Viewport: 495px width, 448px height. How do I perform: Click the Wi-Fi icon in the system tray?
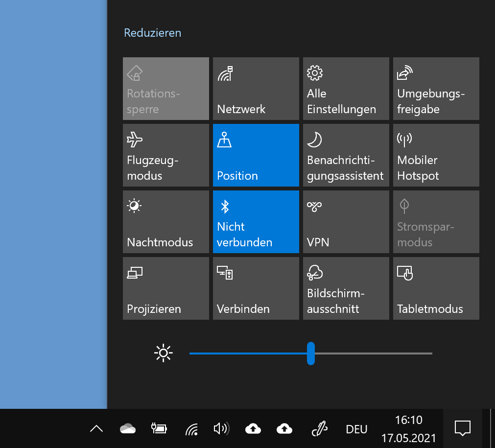pyautogui.click(x=191, y=430)
